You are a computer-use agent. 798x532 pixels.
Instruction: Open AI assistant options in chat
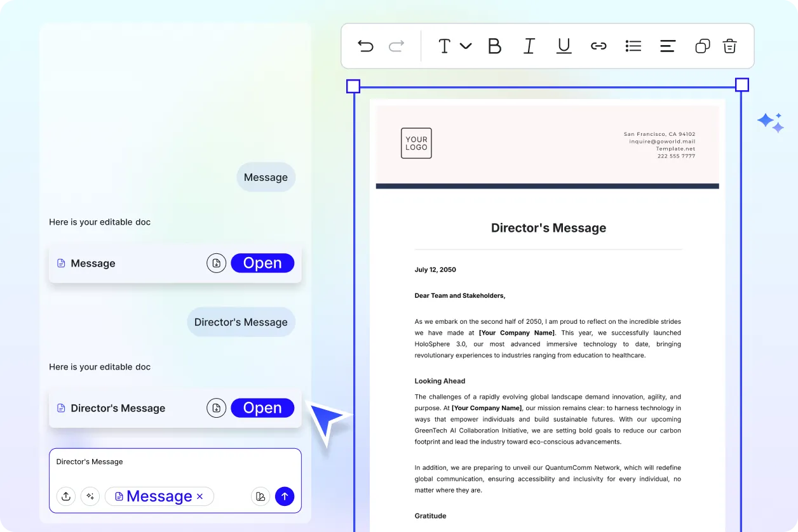(90, 496)
